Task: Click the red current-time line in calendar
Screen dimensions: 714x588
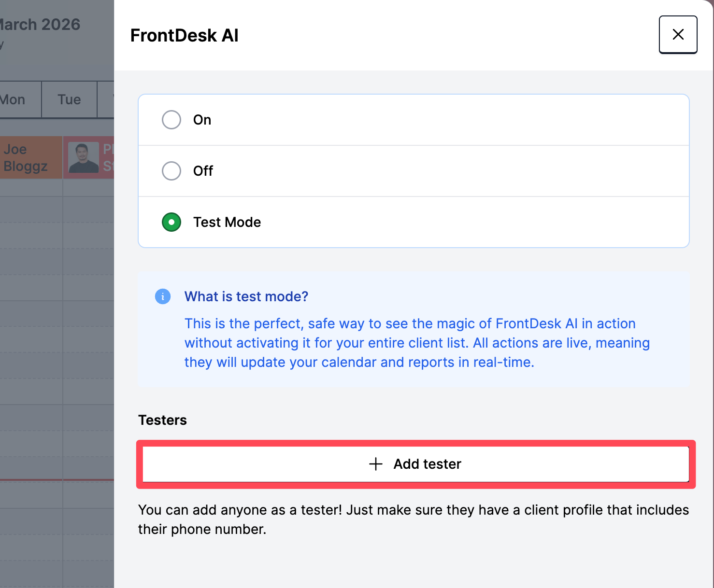Action: click(57, 480)
